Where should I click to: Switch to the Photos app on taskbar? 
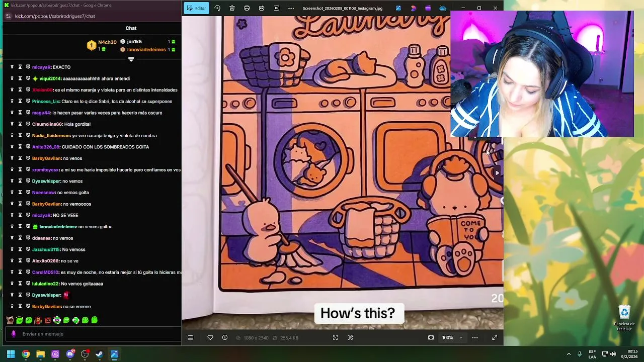point(114,354)
